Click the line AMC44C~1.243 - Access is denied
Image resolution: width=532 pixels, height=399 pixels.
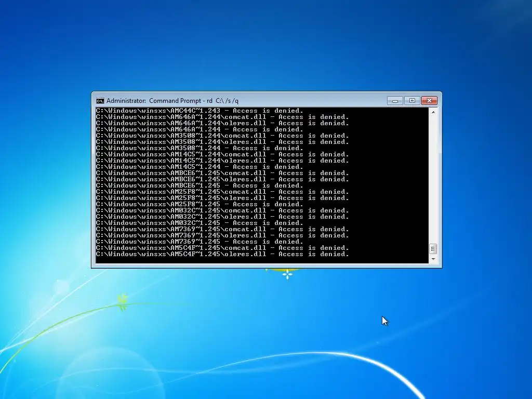coord(199,111)
